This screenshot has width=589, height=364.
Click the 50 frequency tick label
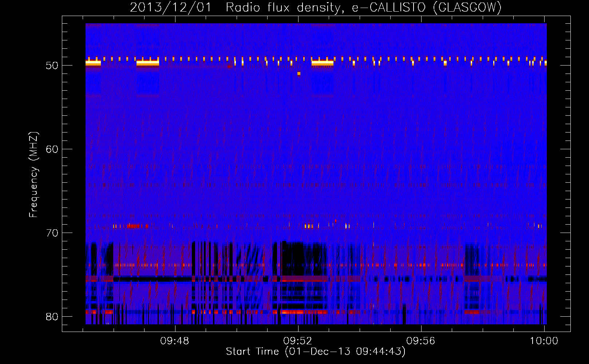52,66
